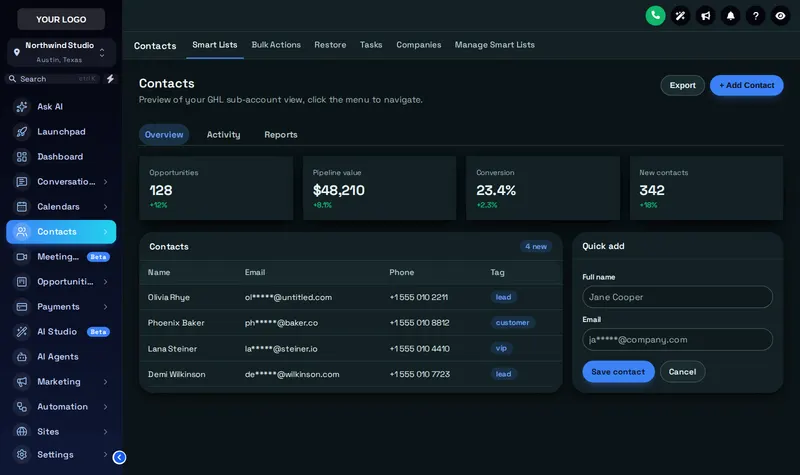Click the Automation workflow icon

coord(21,407)
